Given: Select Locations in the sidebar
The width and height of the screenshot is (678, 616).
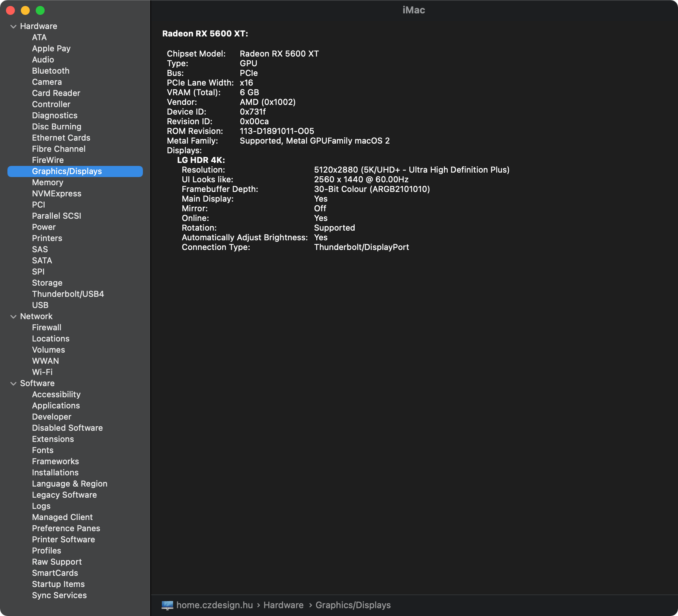Looking at the screenshot, I should tap(51, 339).
